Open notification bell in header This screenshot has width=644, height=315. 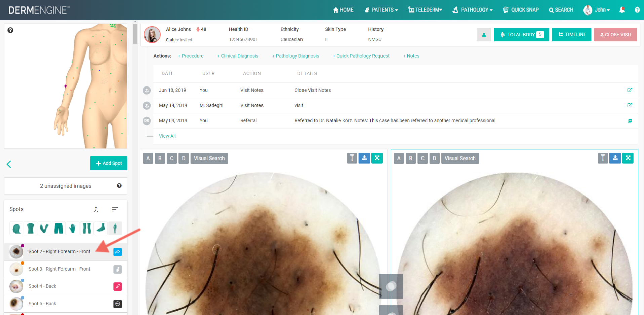(622, 10)
